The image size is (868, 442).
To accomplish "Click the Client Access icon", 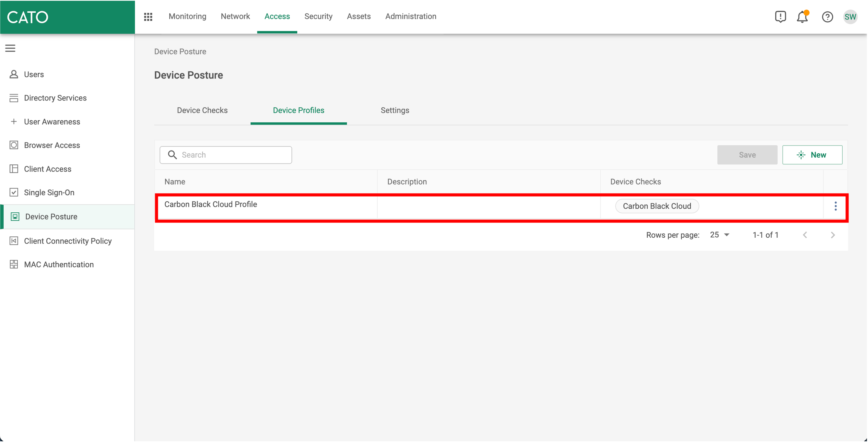I will click(14, 168).
